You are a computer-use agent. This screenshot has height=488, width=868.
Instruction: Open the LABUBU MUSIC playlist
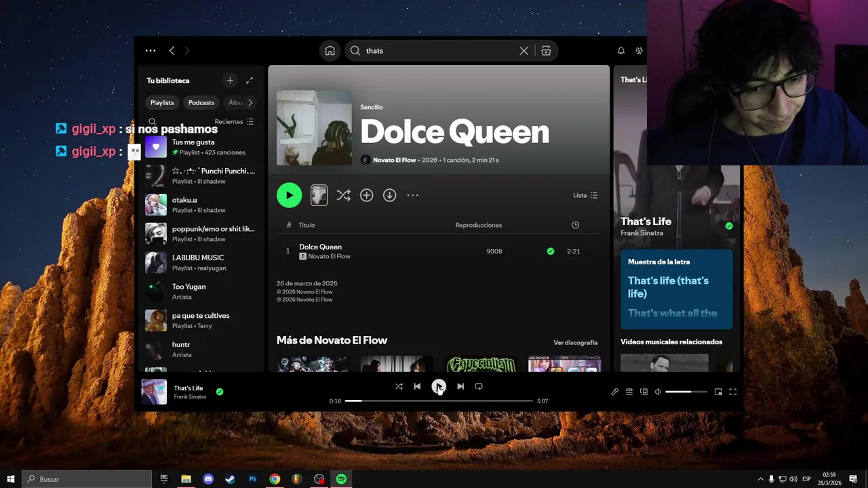pyautogui.click(x=200, y=262)
